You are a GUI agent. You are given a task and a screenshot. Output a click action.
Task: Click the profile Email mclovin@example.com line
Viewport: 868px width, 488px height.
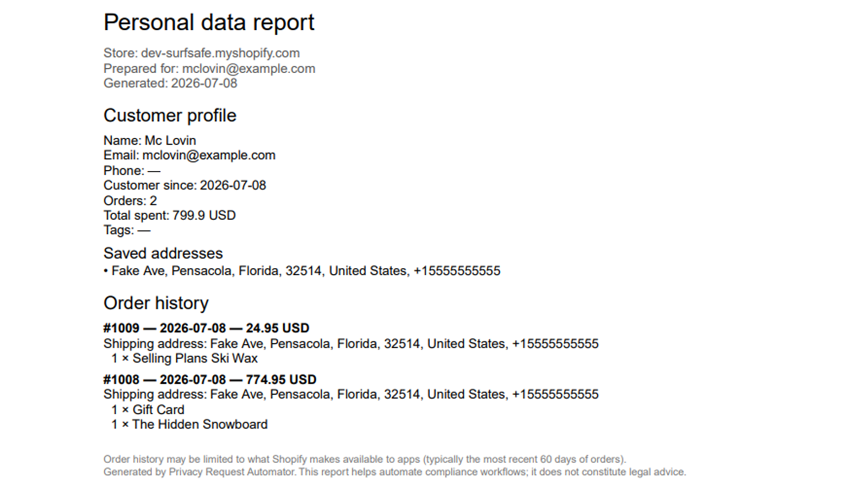(x=189, y=155)
